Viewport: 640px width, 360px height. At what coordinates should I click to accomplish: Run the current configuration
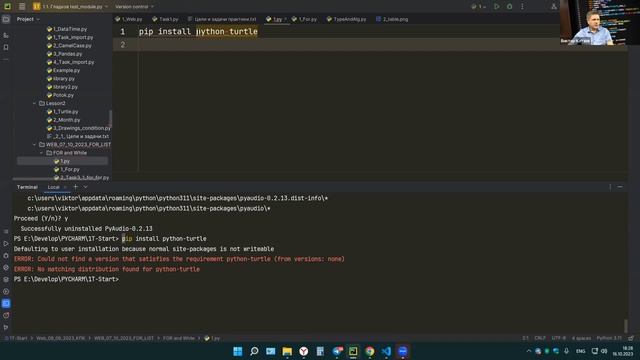tap(497, 7)
